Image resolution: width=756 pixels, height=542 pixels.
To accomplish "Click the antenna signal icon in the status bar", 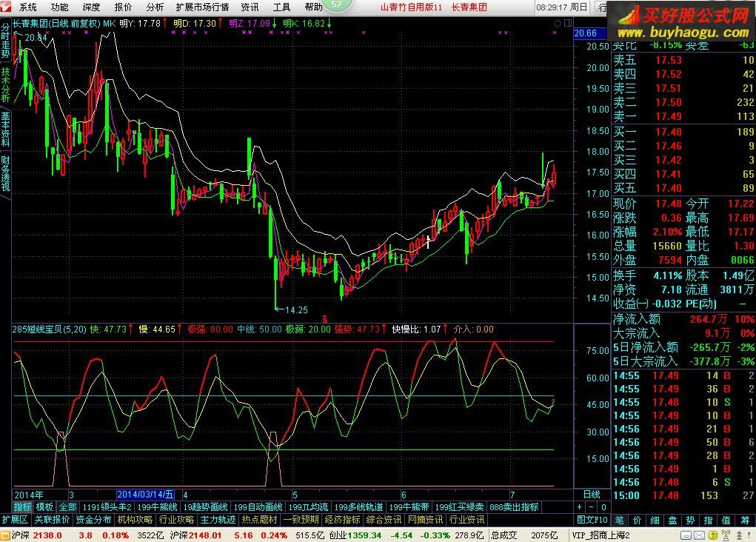I will [x=726, y=535].
